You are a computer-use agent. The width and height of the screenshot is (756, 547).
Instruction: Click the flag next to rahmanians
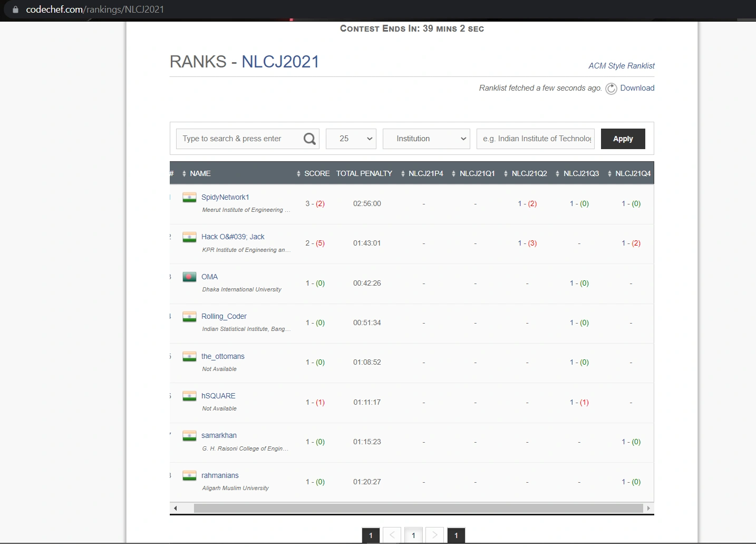tap(189, 476)
